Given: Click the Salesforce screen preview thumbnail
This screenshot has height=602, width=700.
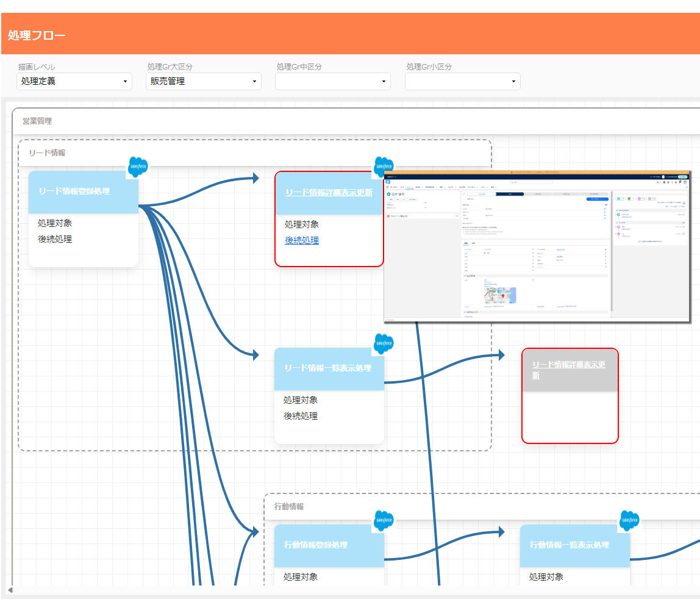Looking at the screenshot, I should pos(538,246).
